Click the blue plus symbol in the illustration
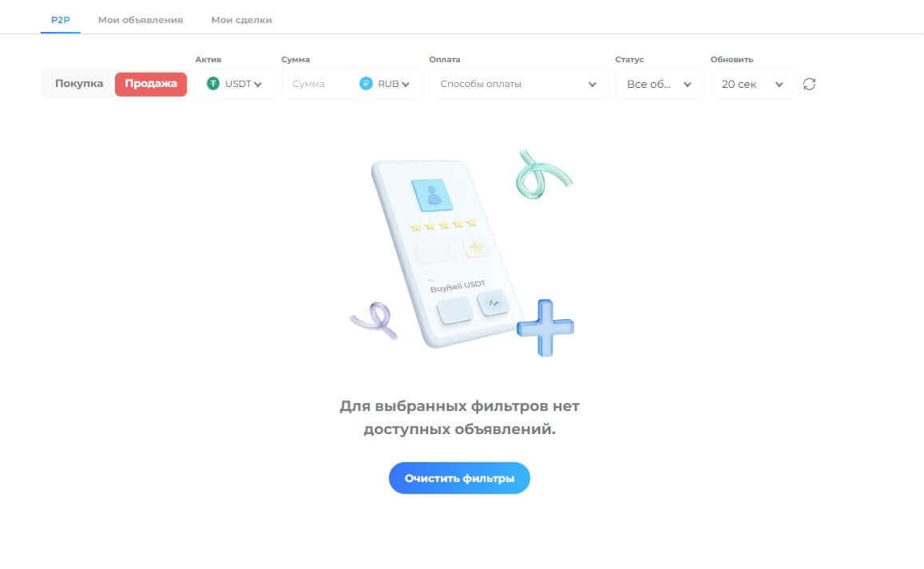The width and height of the screenshot is (924, 569). 545,327
